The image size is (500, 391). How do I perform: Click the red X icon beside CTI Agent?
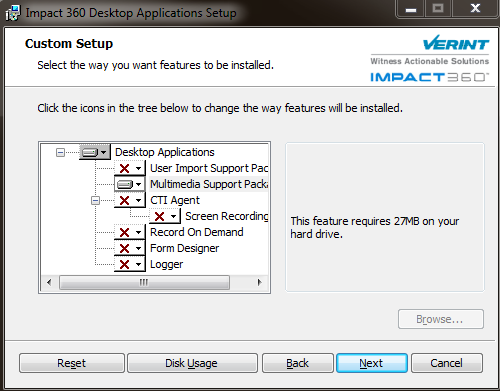coord(130,200)
